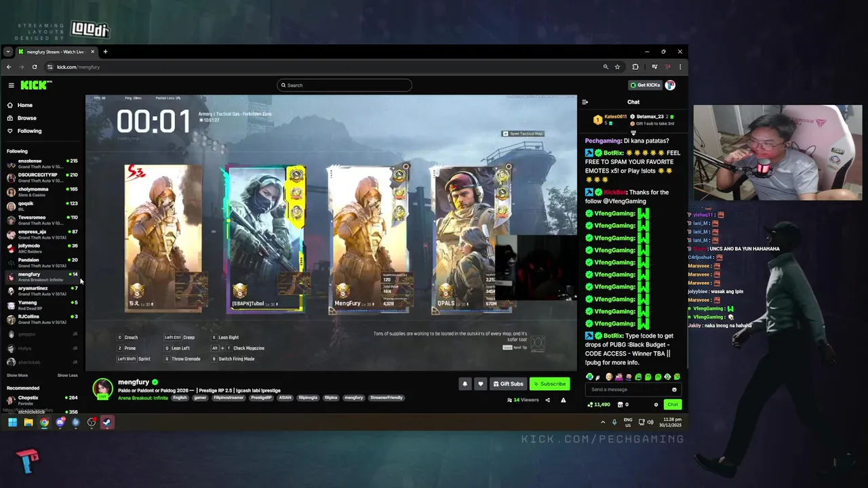Open Discord from taskbar
868x488 pixels.
(x=60, y=422)
